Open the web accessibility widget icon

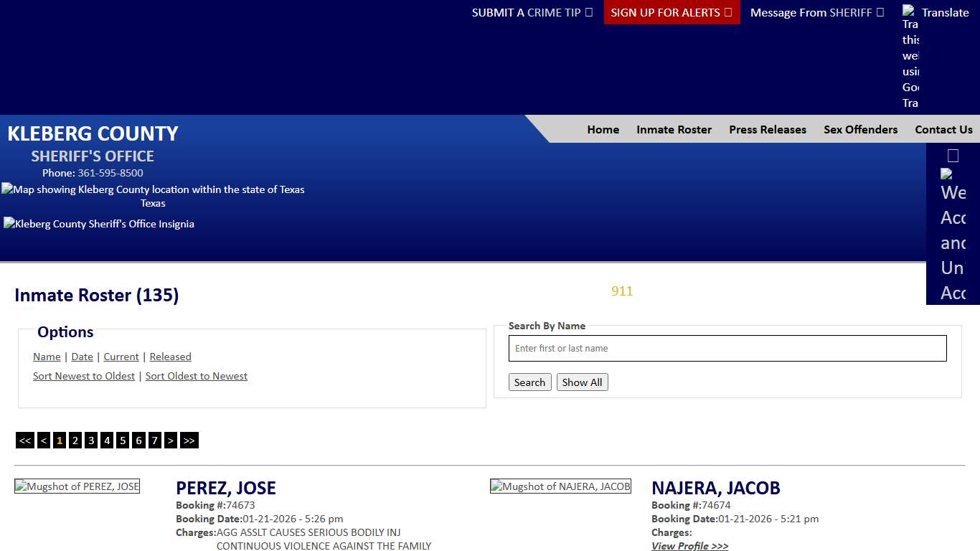(x=953, y=230)
